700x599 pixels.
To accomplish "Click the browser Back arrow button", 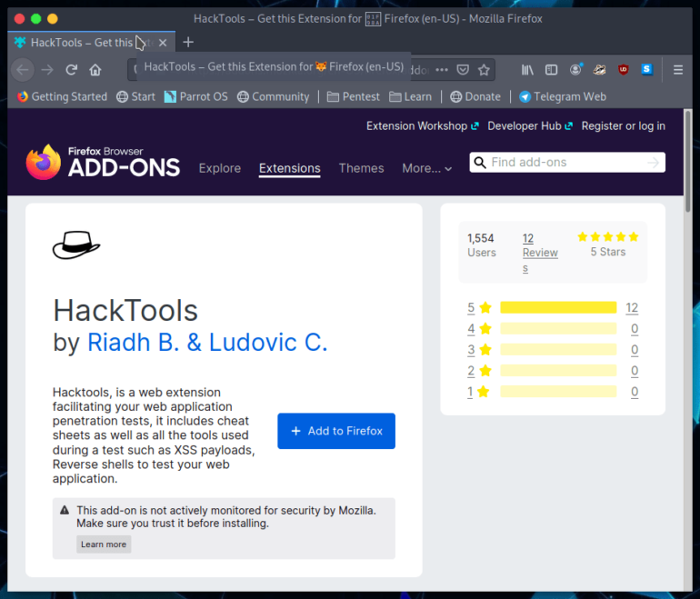I will click(x=23, y=70).
